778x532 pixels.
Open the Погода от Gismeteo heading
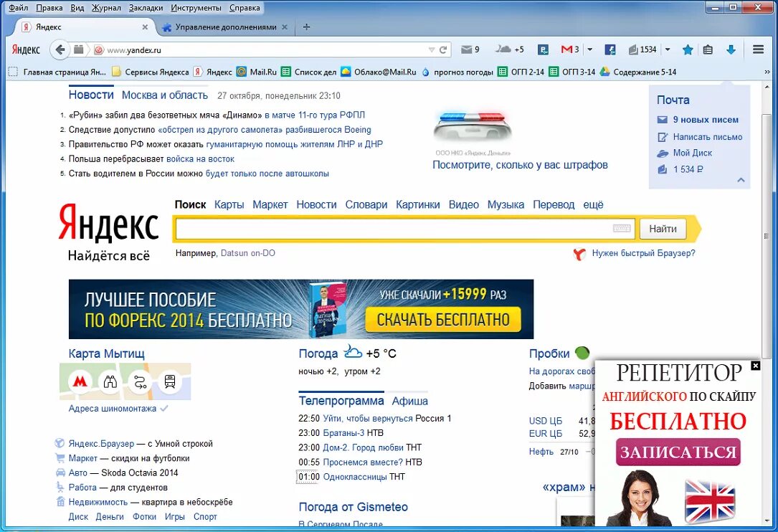coord(354,507)
